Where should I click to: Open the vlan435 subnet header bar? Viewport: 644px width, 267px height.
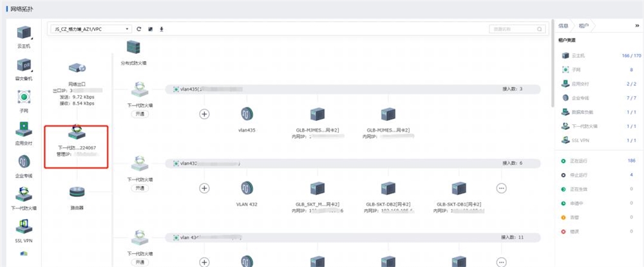click(x=353, y=89)
